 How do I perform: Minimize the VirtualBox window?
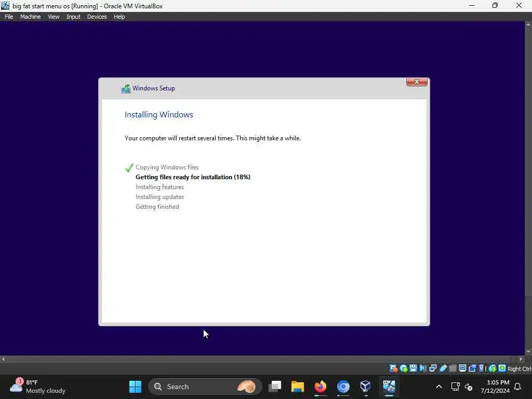click(472, 5)
